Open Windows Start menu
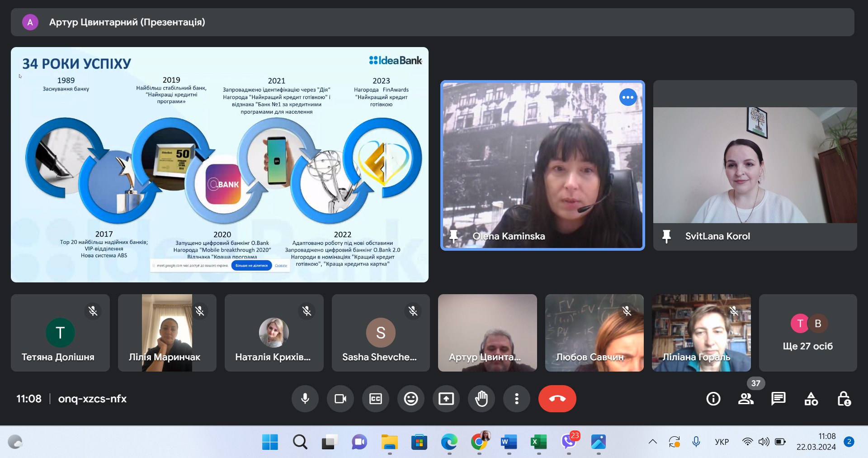Screen dimensions: 868x458 (x=270, y=442)
